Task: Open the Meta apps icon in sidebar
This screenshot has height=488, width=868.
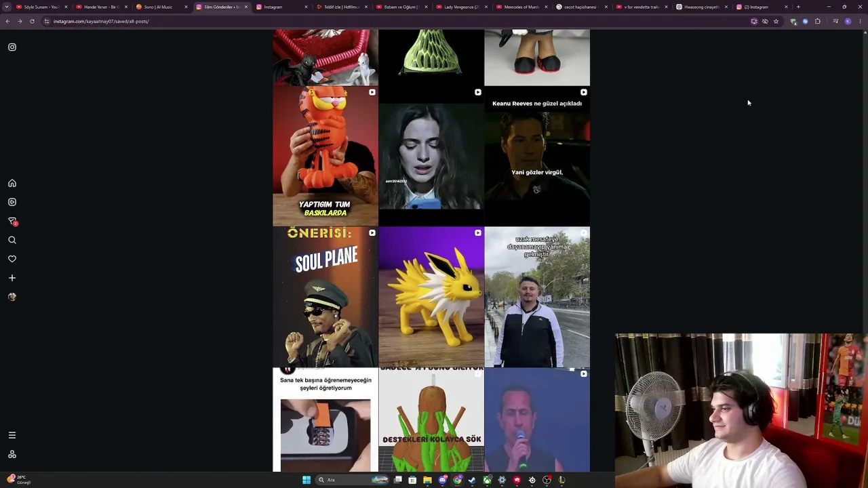Action: point(12,454)
